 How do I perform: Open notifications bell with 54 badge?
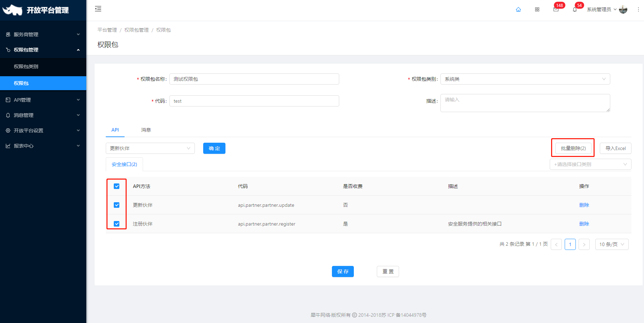tap(575, 9)
